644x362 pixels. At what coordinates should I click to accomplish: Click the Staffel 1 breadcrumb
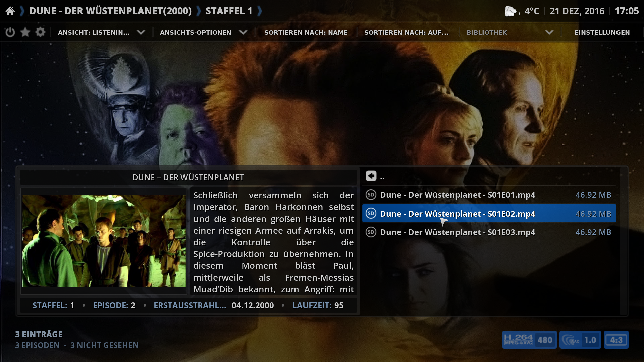pos(229,11)
